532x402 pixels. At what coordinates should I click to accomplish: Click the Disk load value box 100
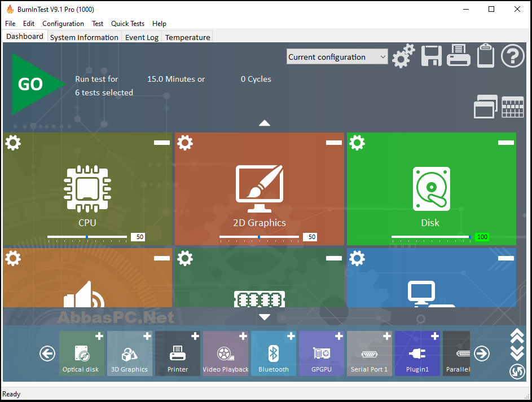tap(482, 237)
